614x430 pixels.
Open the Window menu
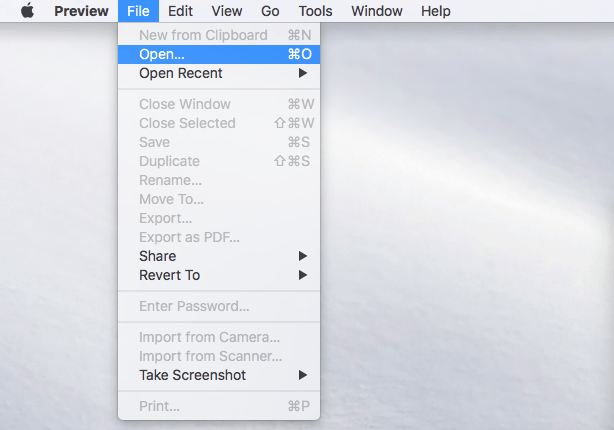click(377, 11)
